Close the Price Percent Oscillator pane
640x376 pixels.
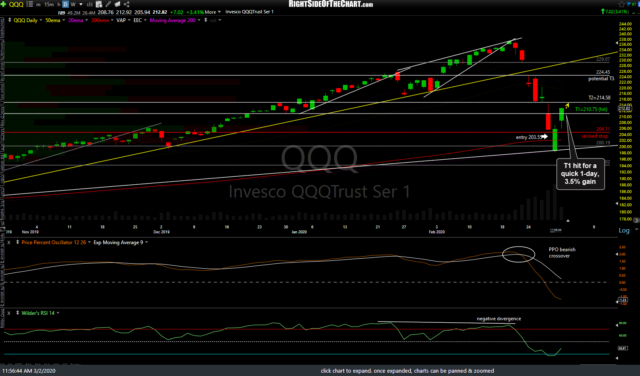click(9, 243)
